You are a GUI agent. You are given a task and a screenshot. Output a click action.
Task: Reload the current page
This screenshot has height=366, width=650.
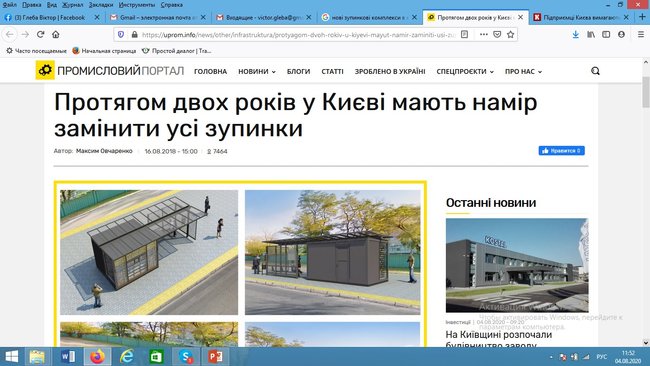click(40, 34)
